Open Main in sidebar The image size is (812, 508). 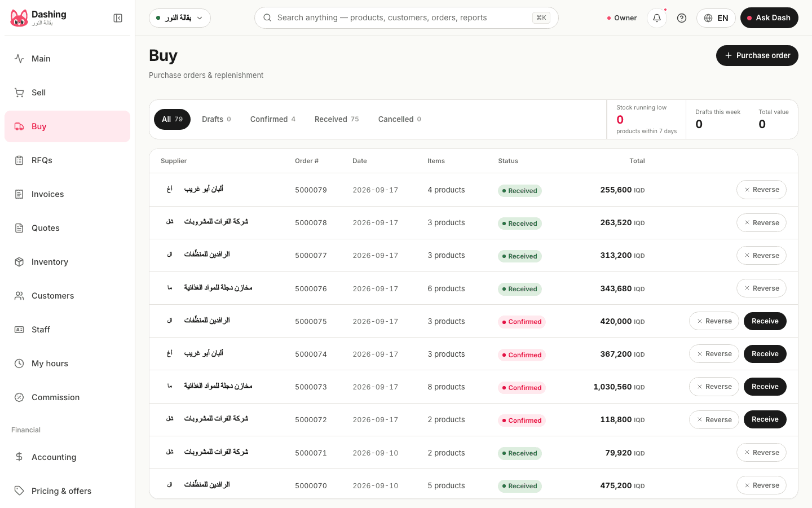click(67, 59)
